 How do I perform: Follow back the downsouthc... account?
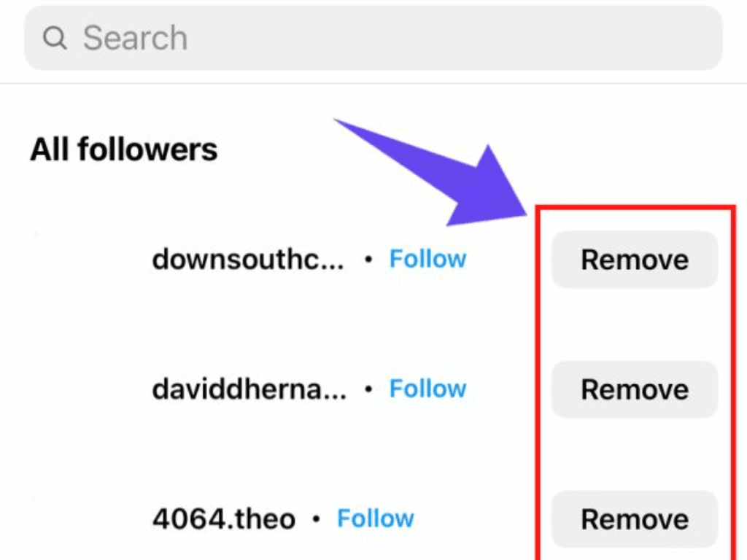pos(427,259)
